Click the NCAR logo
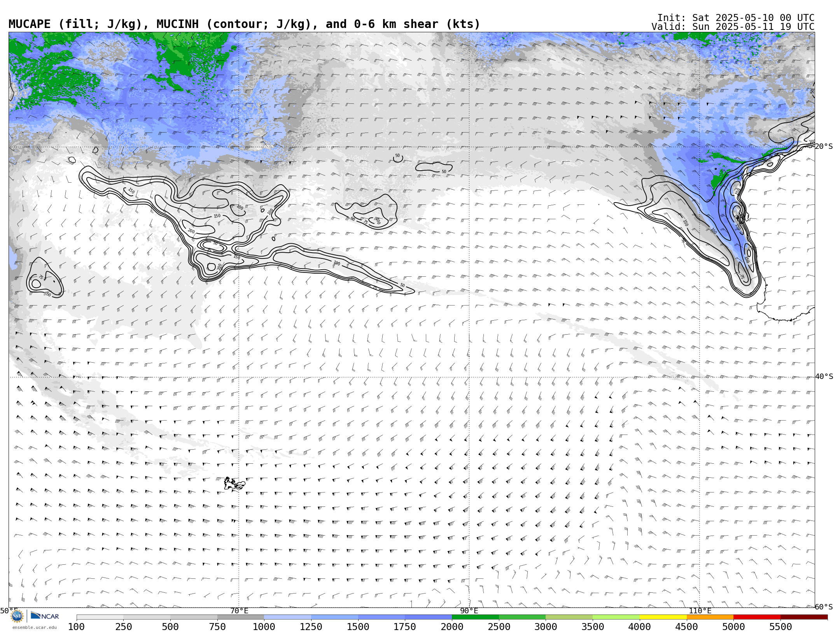This screenshot has height=632, width=840. (45, 616)
